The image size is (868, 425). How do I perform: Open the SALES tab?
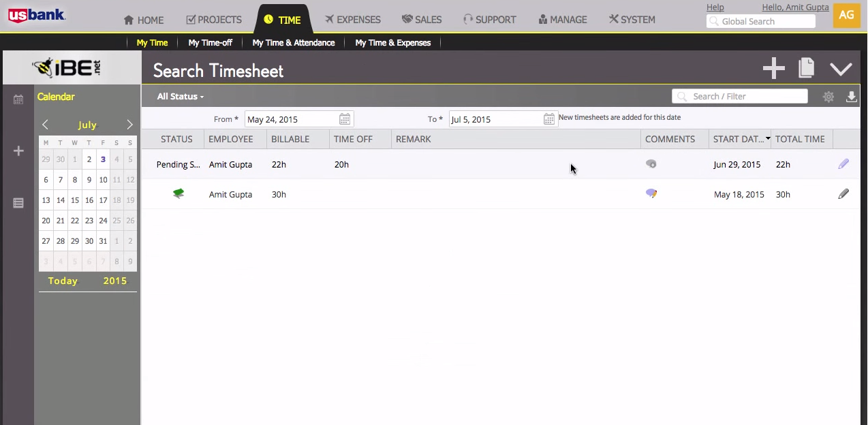click(422, 20)
